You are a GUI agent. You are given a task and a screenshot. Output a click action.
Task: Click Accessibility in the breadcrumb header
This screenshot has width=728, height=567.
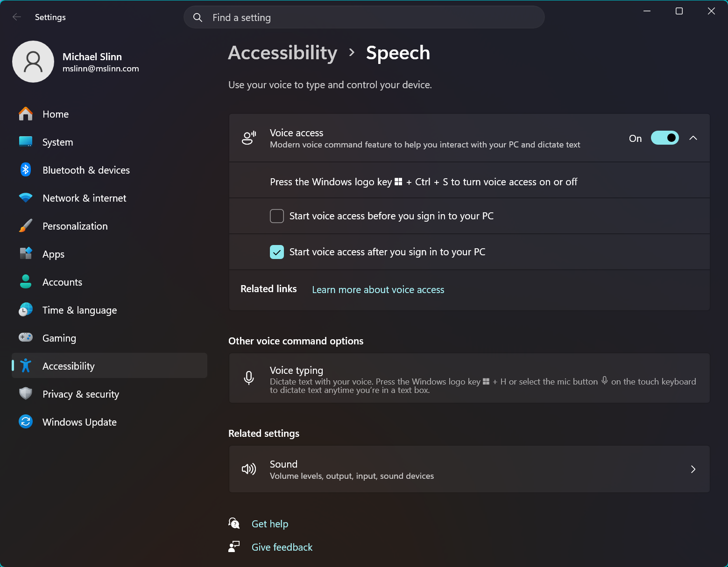pos(283,53)
